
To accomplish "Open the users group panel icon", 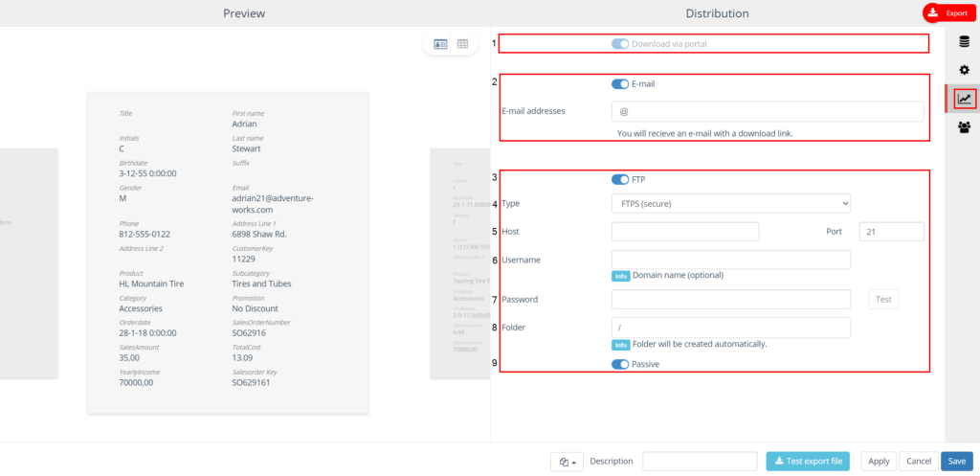I will coord(964,127).
